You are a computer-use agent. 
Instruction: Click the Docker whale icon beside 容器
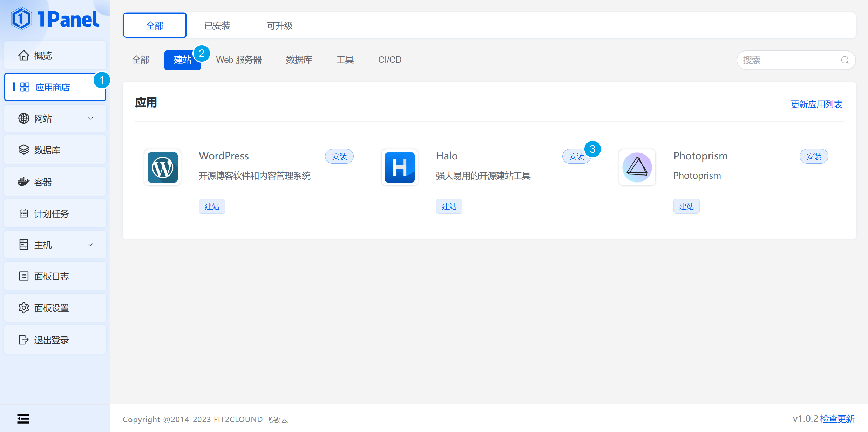click(x=23, y=182)
